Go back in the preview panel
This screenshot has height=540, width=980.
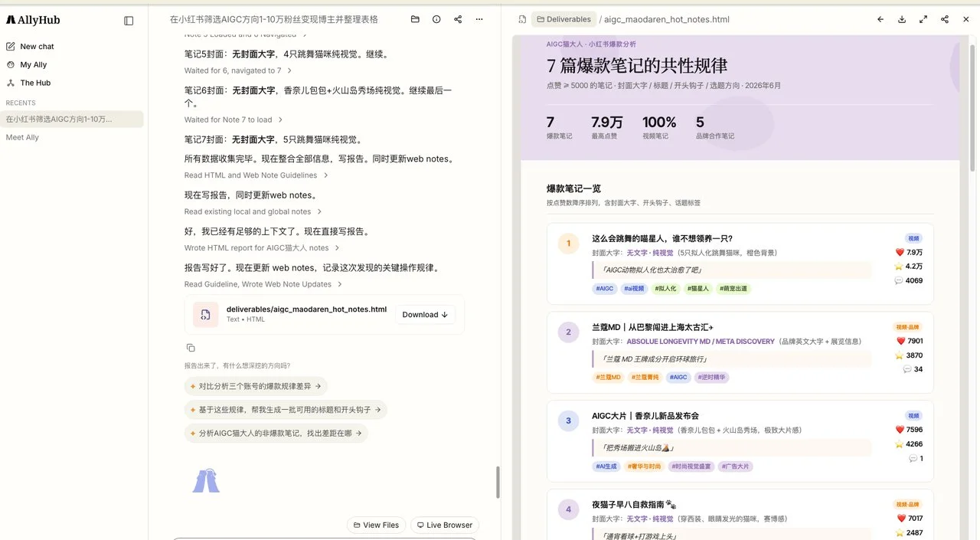[880, 19]
